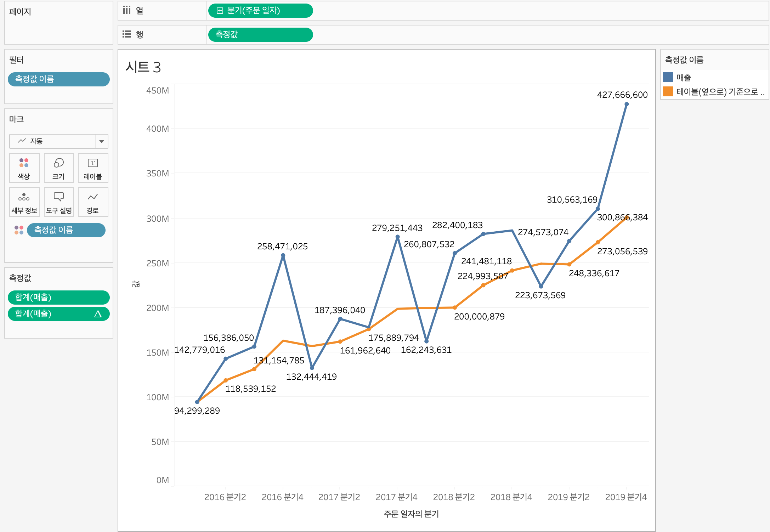The image size is (770, 532).
Task: Open the 색상 (Color) marks card
Action: click(24, 168)
